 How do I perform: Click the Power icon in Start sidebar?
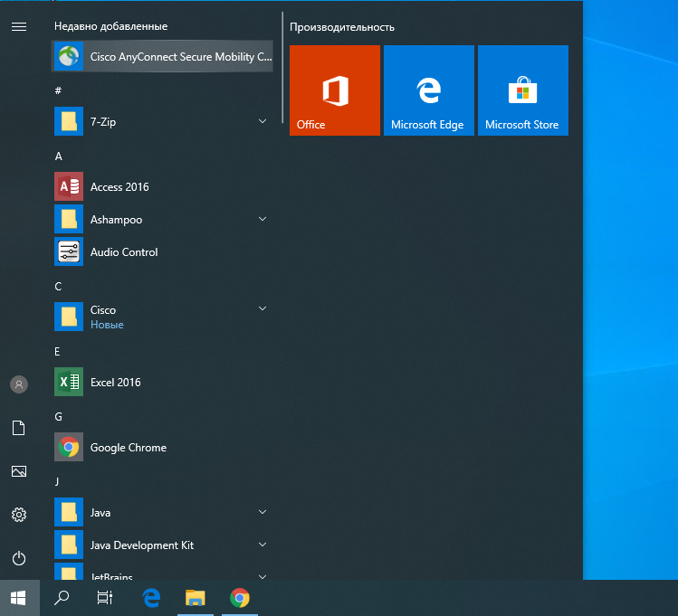pyautogui.click(x=19, y=558)
